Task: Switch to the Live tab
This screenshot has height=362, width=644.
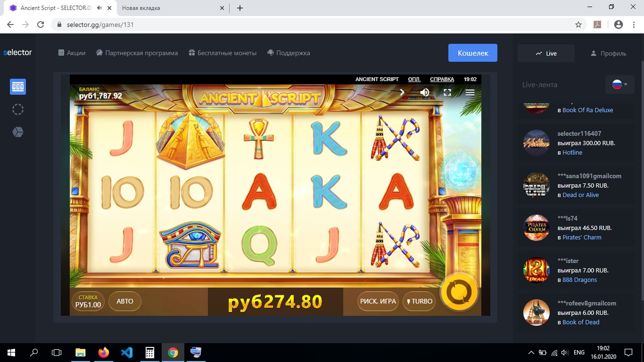Action: point(546,53)
